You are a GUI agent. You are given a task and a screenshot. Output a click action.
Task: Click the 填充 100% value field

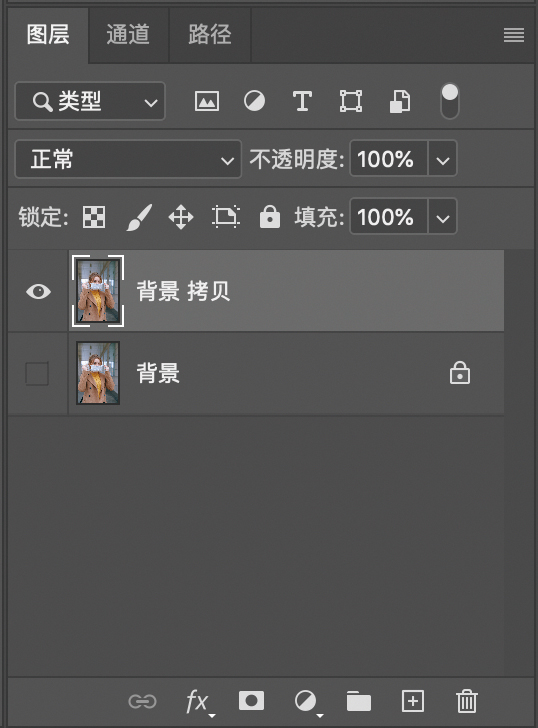point(389,217)
